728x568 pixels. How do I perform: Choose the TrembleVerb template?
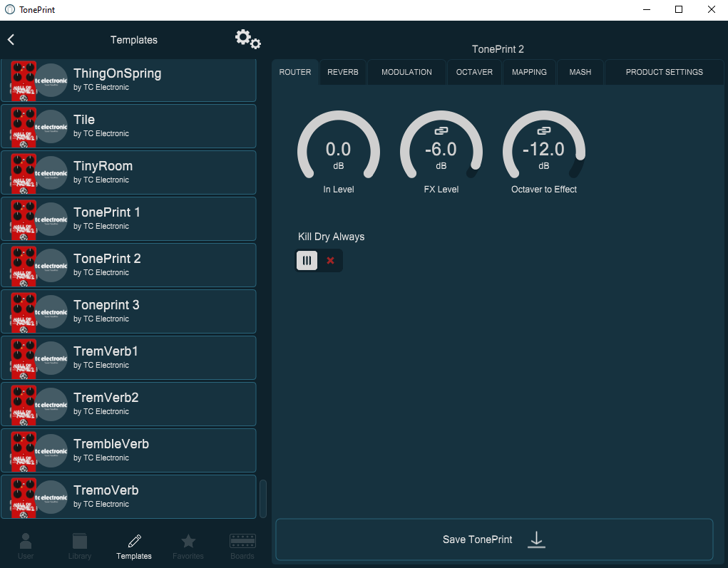point(128,451)
